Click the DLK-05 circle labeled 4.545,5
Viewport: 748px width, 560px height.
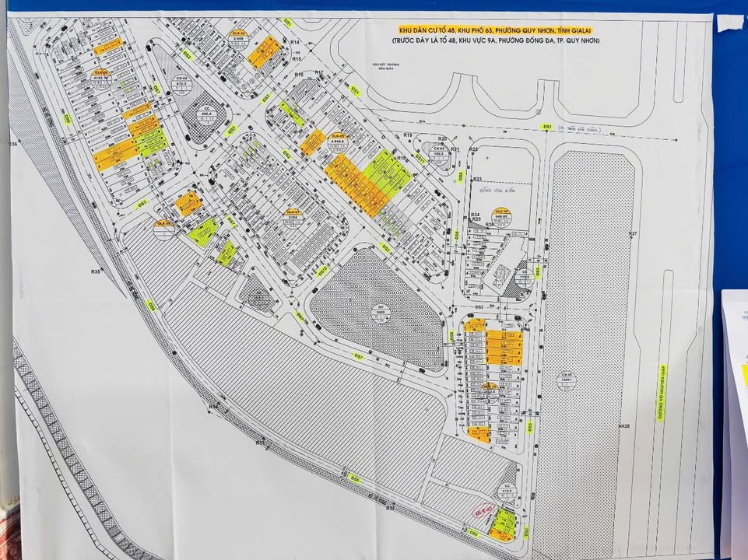(337, 142)
